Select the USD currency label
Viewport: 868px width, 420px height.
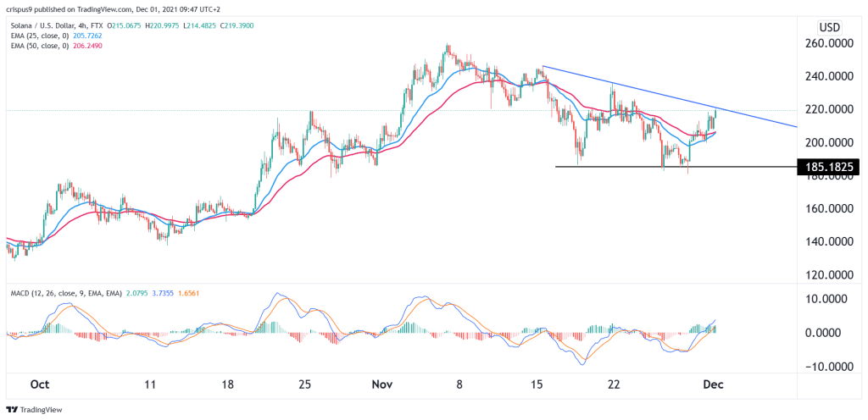tap(829, 27)
